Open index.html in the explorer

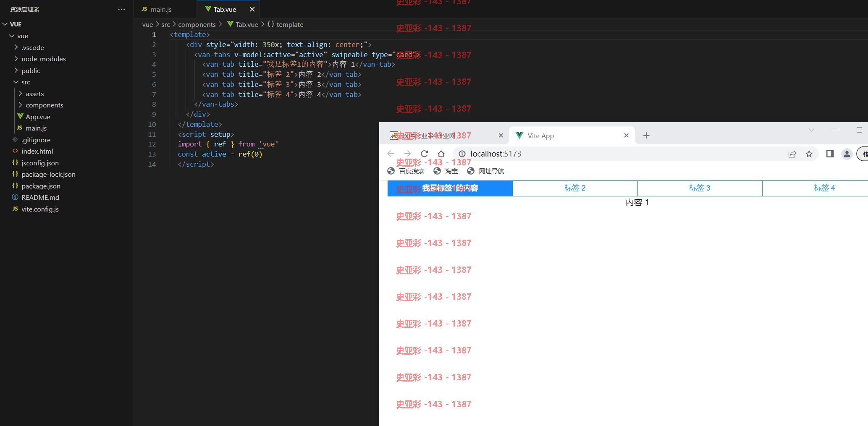pos(37,151)
